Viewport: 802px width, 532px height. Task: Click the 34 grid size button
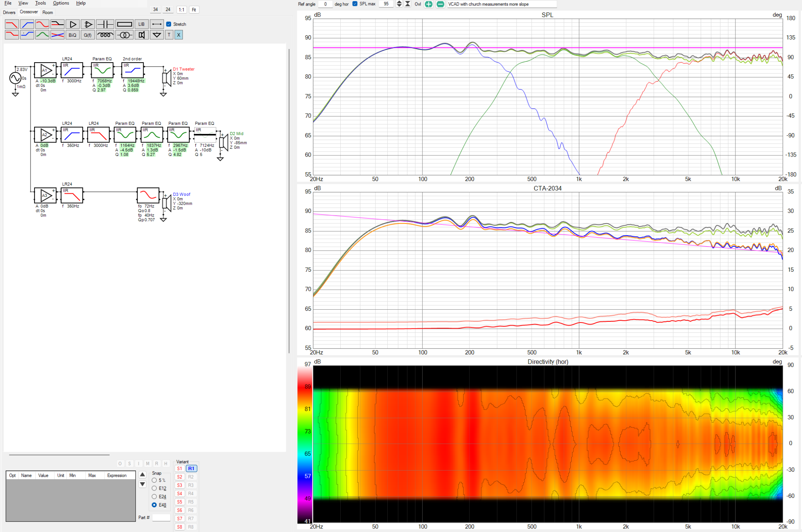click(x=155, y=10)
